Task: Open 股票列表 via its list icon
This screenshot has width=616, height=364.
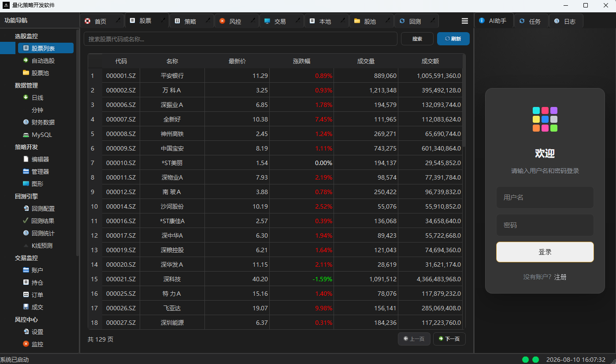Action: click(x=26, y=48)
